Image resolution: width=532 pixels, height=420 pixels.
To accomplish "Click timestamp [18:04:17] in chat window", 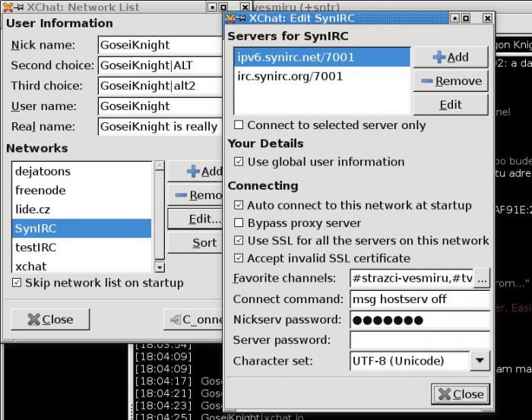I will click(x=163, y=381).
